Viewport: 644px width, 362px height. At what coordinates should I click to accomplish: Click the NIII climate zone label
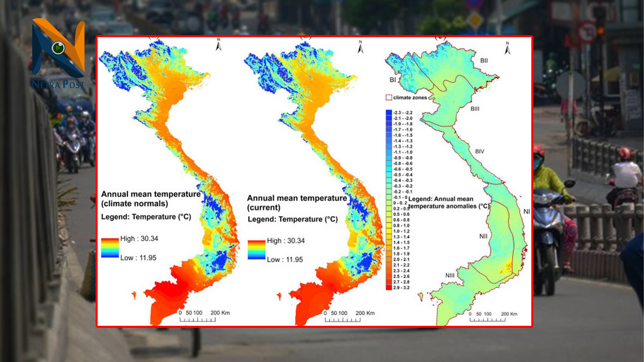pyautogui.click(x=450, y=275)
